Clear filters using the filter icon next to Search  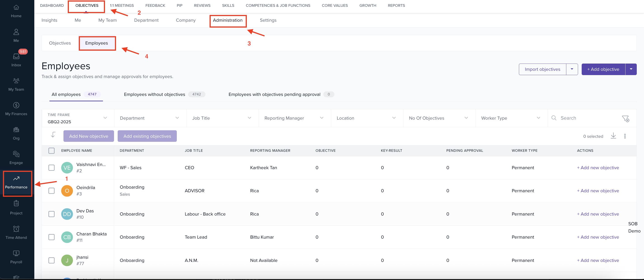(x=626, y=118)
